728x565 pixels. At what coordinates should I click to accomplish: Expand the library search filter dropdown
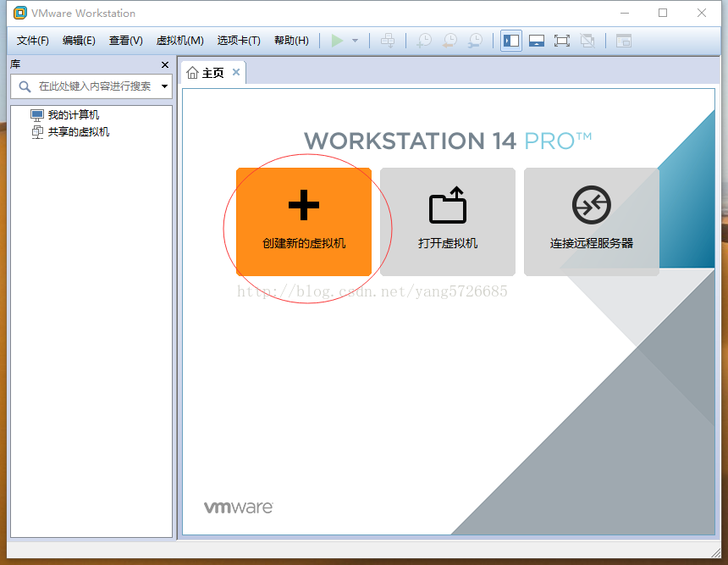point(164,86)
